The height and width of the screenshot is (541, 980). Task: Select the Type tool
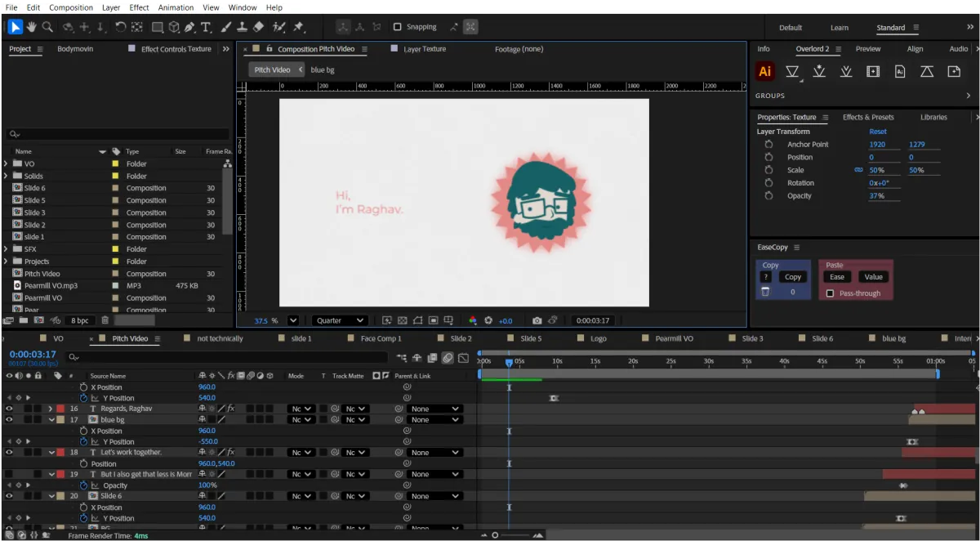(x=205, y=26)
